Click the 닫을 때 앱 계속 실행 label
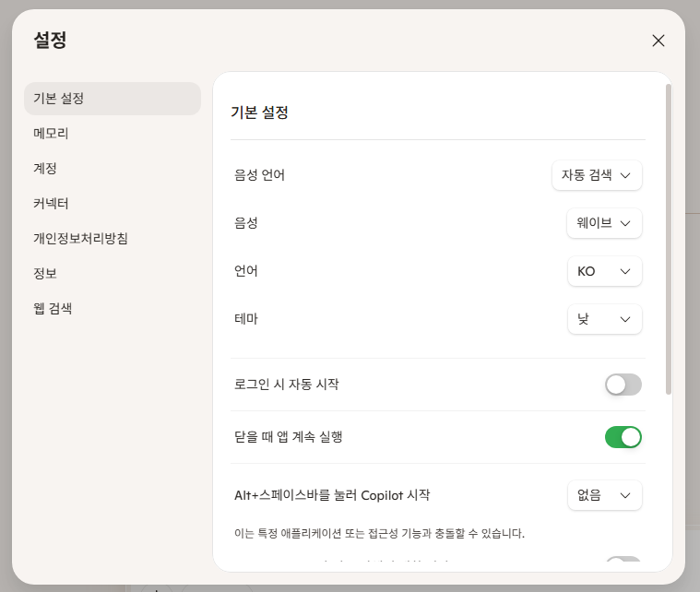Image resolution: width=700 pixels, height=592 pixels. (289, 437)
